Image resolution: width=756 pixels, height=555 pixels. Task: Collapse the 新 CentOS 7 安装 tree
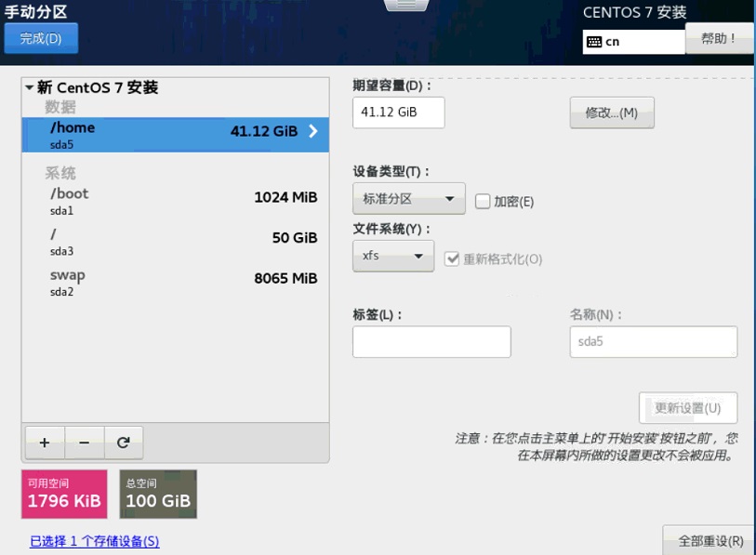(x=30, y=87)
